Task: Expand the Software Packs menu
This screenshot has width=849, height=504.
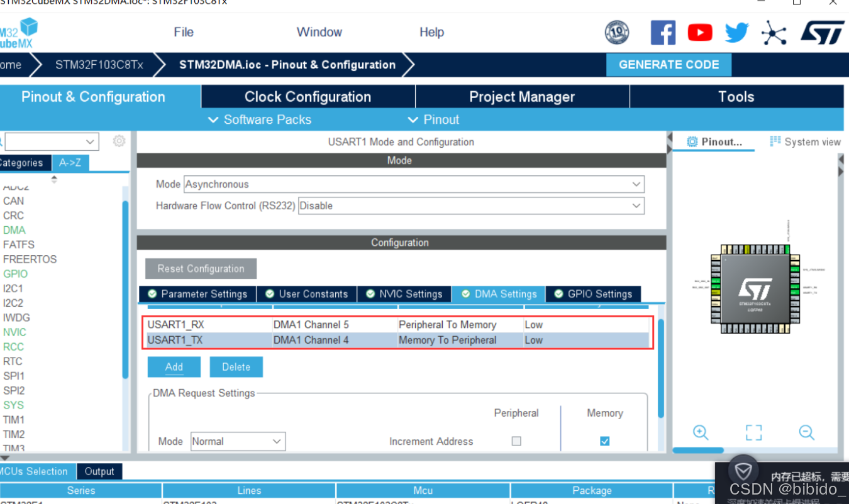Action: (260, 119)
